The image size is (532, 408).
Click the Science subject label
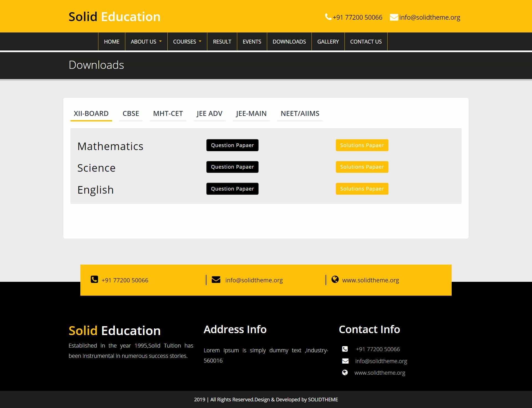96,168
